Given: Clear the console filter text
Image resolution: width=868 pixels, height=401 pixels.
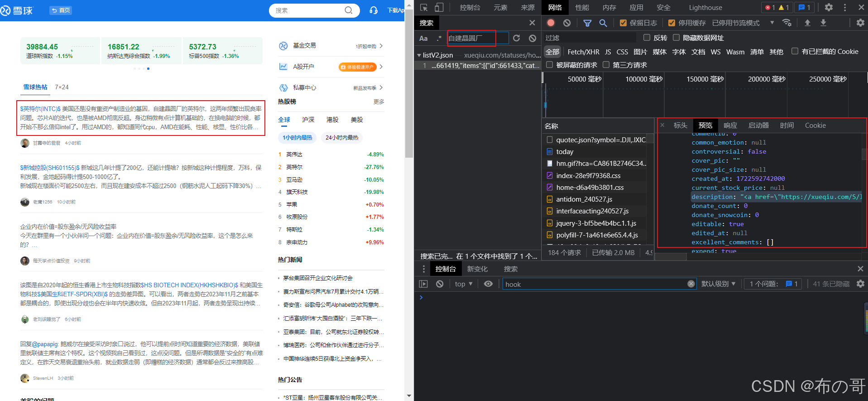Looking at the screenshot, I should point(691,284).
